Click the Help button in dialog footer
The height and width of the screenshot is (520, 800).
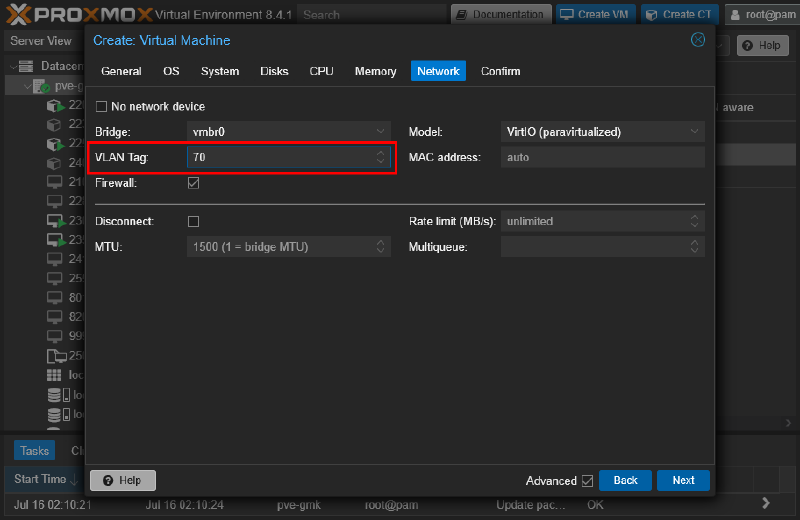tap(123, 480)
